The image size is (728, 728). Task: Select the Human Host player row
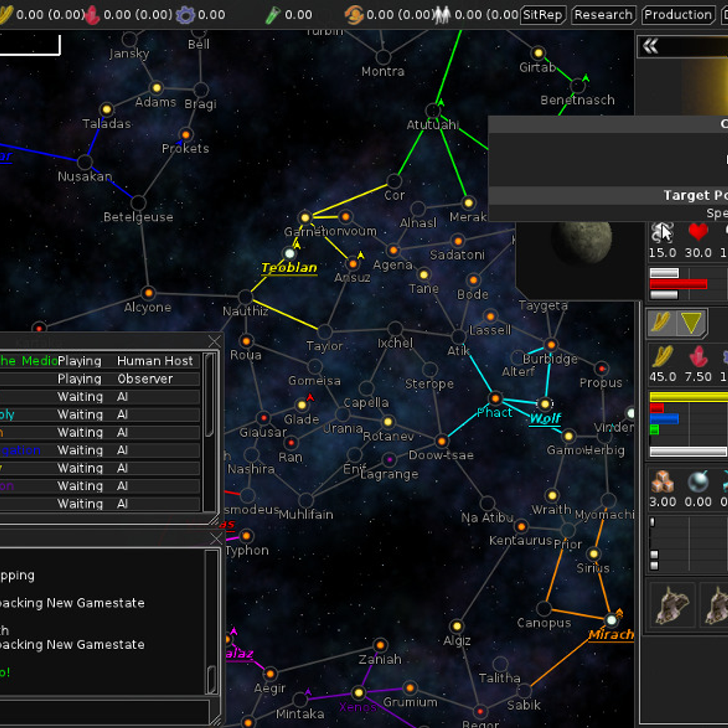[100, 361]
